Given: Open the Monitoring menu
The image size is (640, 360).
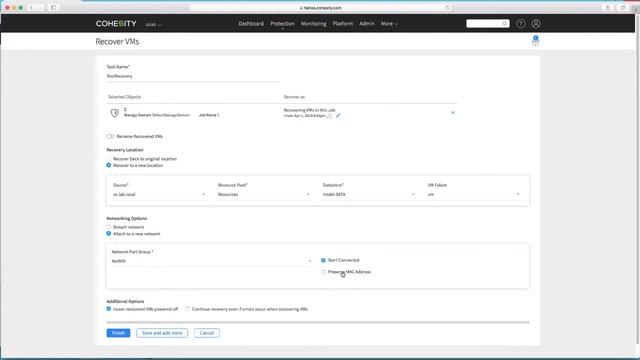Looking at the screenshot, I should point(313,24).
